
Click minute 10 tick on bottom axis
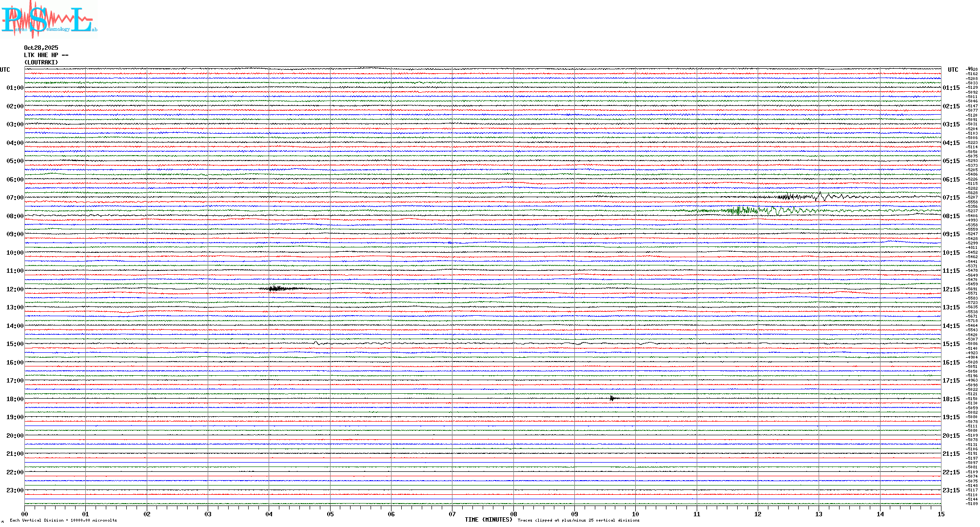point(635,514)
